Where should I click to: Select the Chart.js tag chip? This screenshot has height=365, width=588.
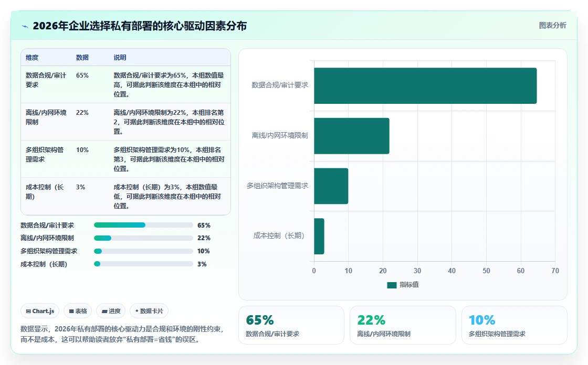[40, 311]
